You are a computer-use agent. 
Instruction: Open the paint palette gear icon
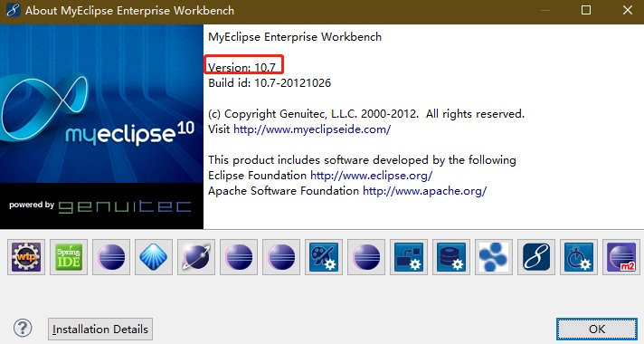[324, 257]
